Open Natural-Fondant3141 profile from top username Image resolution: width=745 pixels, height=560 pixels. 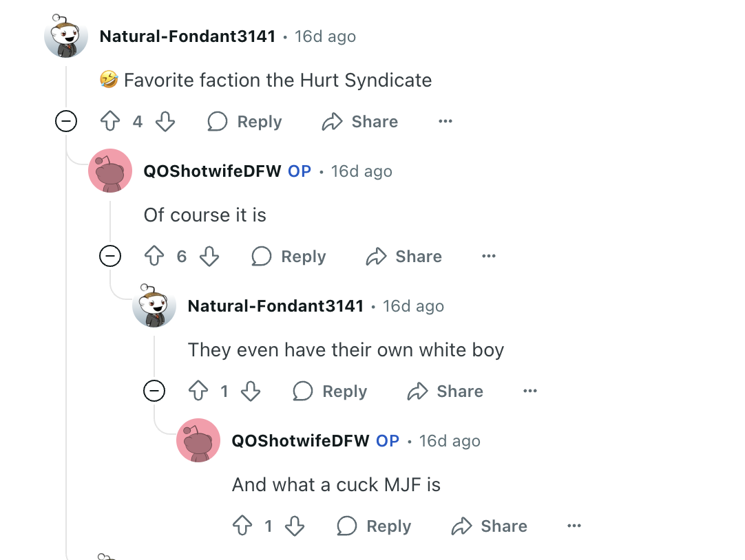click(188, 36)
